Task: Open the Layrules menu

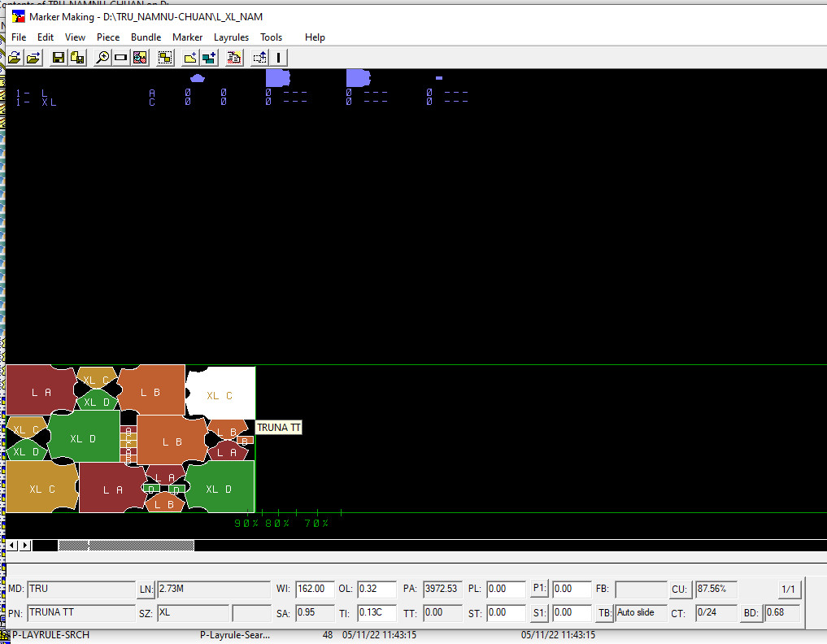Action: click(231, 37)
